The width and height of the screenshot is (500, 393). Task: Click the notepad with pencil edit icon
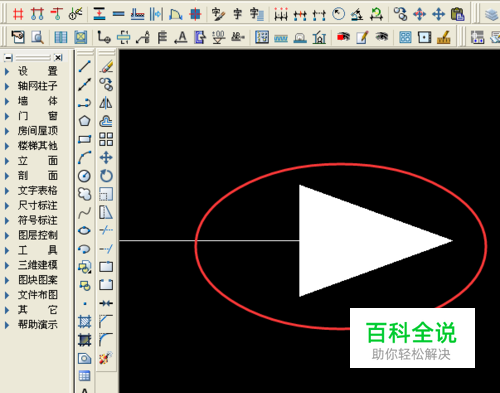click(362, 37)
